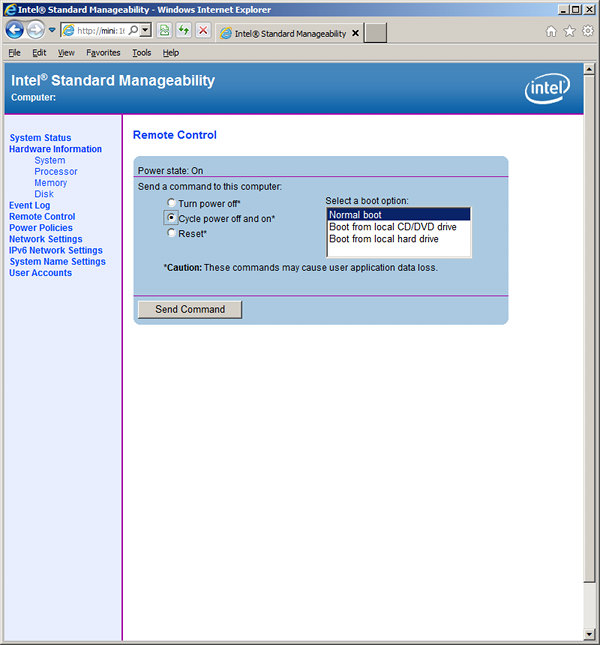Maximize the Internet Explorer window

tap(576, 9)
